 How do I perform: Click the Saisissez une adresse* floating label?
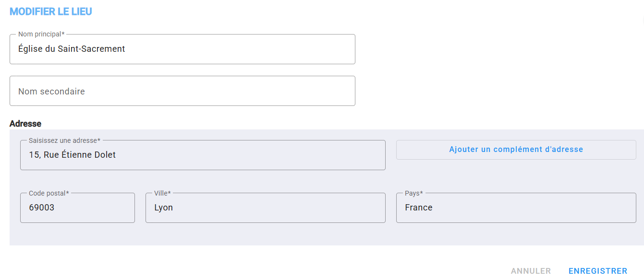pyautogui.click(x=64, y=140)
